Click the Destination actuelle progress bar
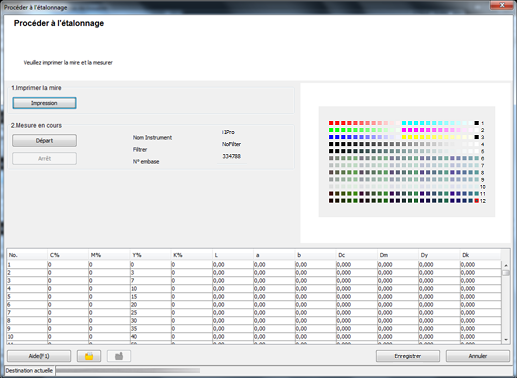Screen dimensions: 517x378 coord(128,370)
